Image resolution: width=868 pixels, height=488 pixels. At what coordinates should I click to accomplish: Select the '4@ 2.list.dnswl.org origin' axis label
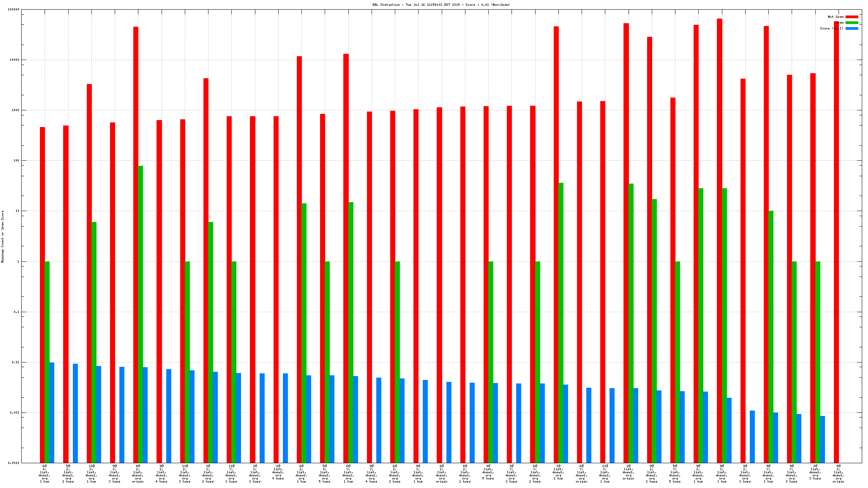pyautogui.click(x=138, y=474)
